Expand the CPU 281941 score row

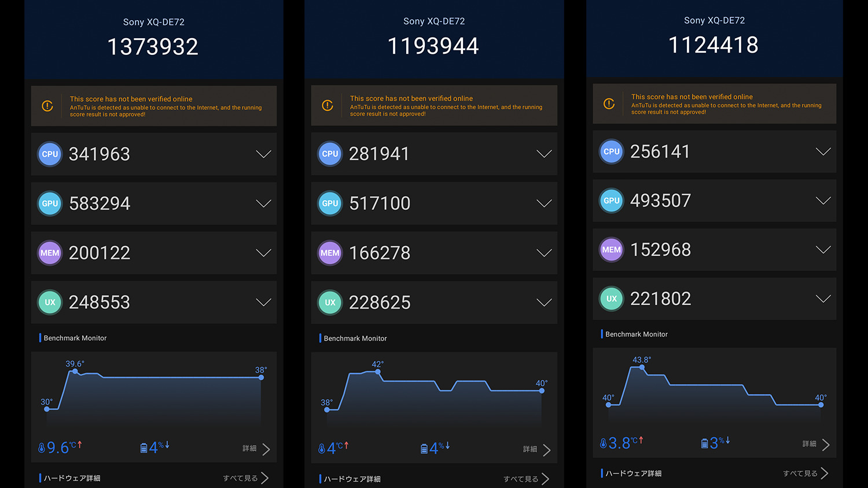click(x=544, y=154)
